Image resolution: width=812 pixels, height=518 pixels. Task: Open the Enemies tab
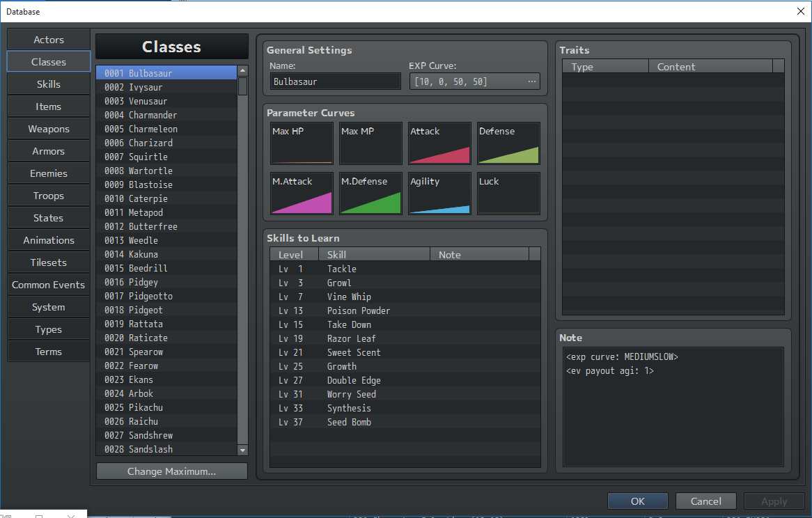(x=49, y=173)
